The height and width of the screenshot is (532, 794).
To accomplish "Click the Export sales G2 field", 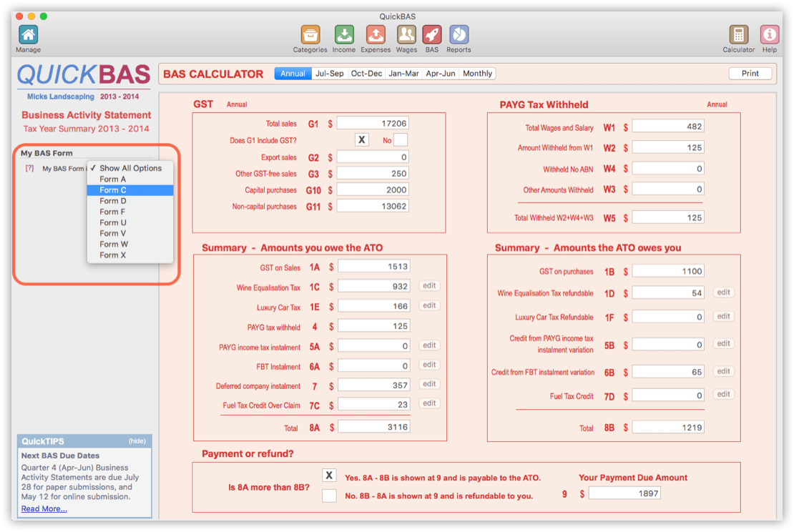I will point(373,157).
